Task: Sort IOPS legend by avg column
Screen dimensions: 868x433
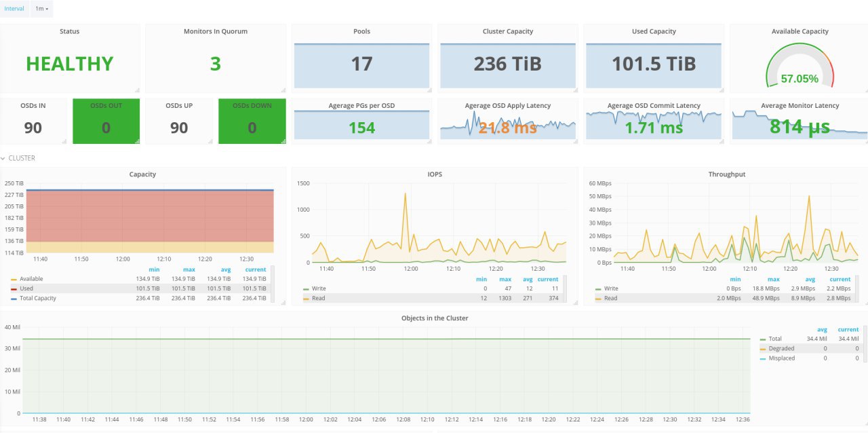Action: click(x=529, y=279)
